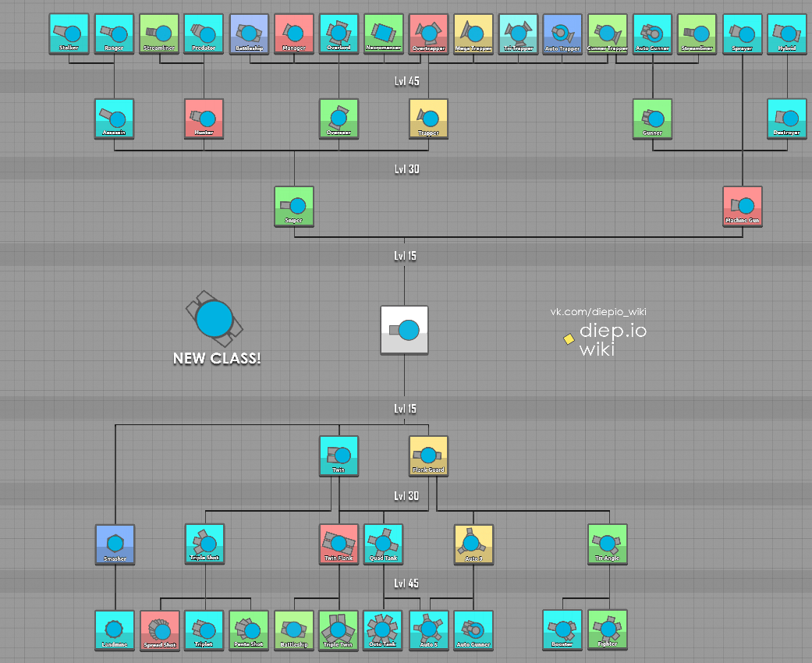Select the Tri-Trapper tile
812x663 pixels.
pyautogui.click(x=519, y=34)
